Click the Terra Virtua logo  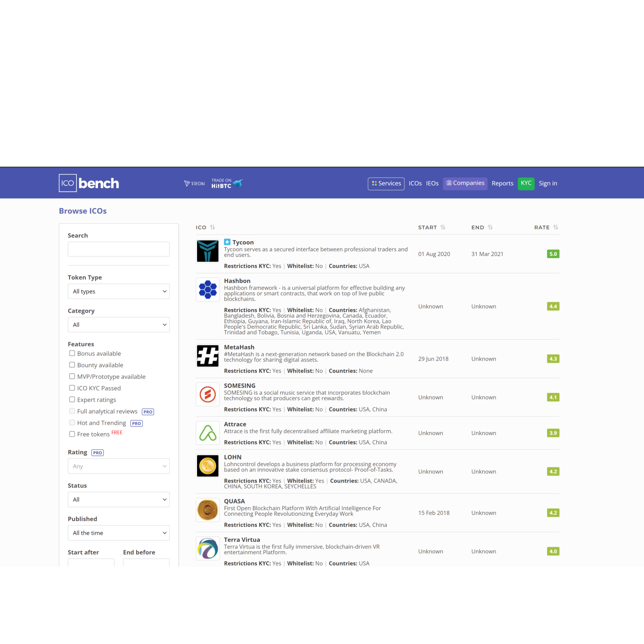(208, 549)
